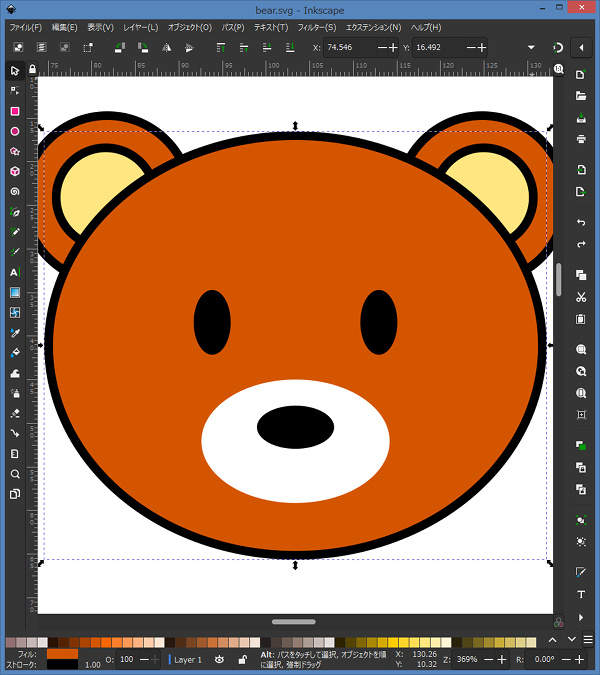The height and width of the screenshot is (675, 600).
Task: Click the Undo icon
Action: tap(581, 223)
